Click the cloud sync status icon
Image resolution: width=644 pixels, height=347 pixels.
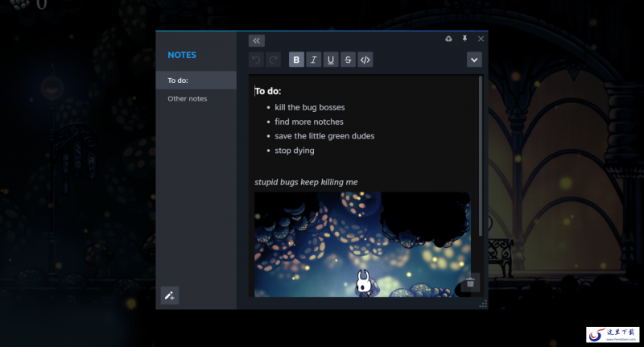click(448, 39)
